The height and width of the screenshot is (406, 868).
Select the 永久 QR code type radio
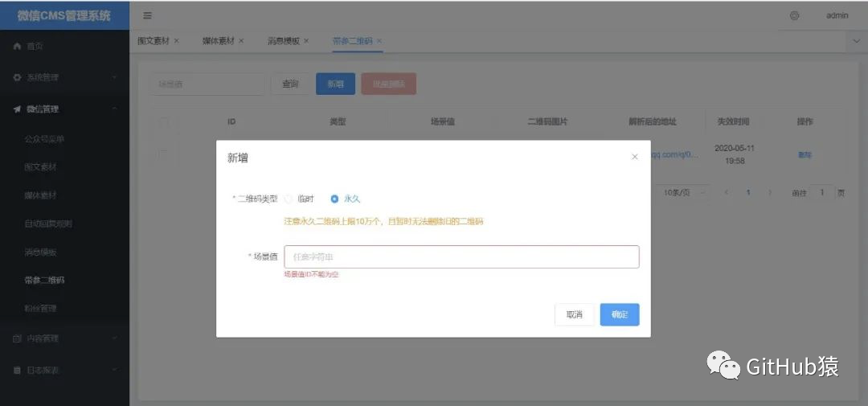(x=346, y=199)
